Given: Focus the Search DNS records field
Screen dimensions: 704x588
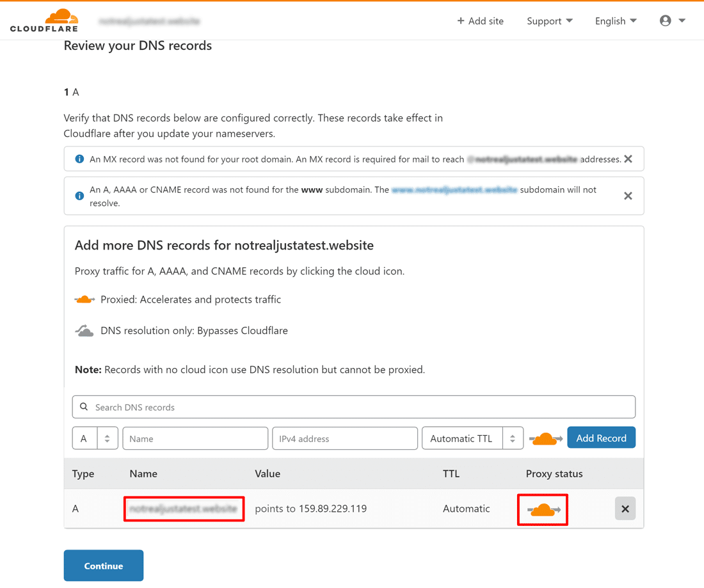Looking at the screenshot, I should 354,407.
